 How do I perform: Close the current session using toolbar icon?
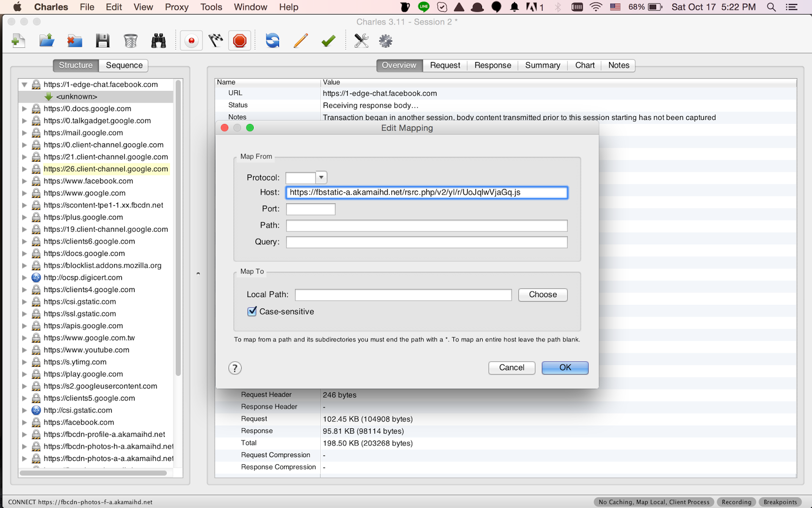point(75,41)
